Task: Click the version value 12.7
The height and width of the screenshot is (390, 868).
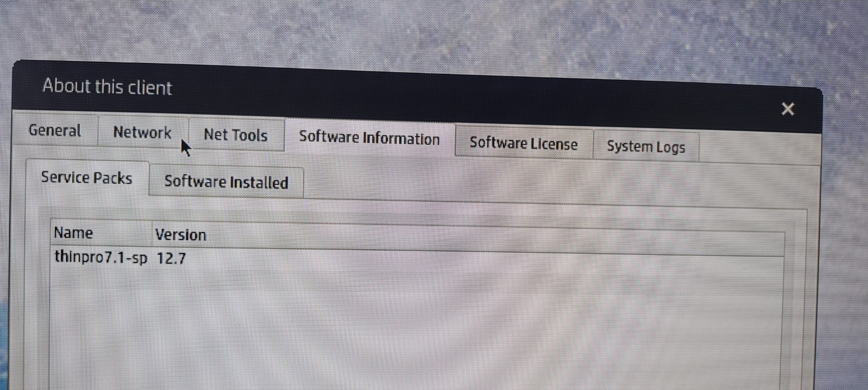Action: (x=171, y=258)
